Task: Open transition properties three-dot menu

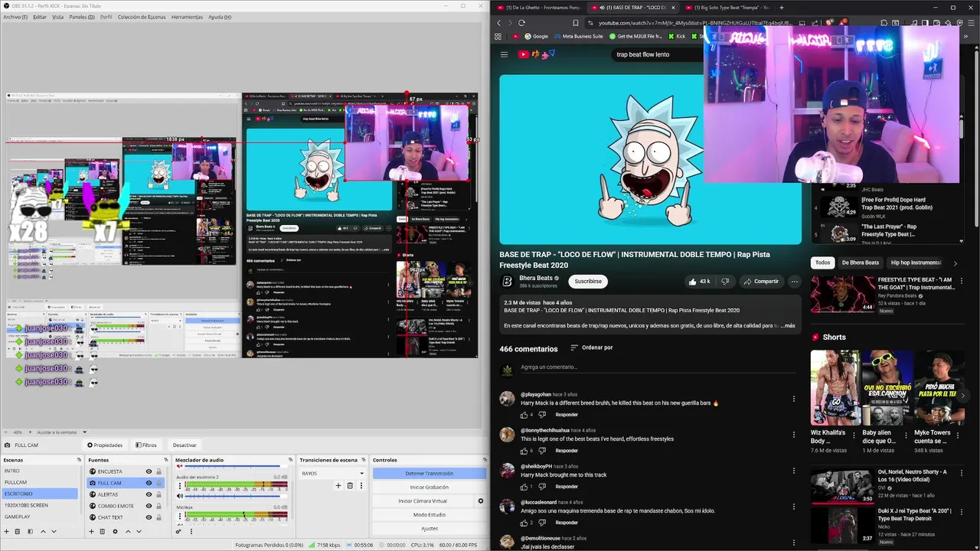Action: (x=360, y=485)
